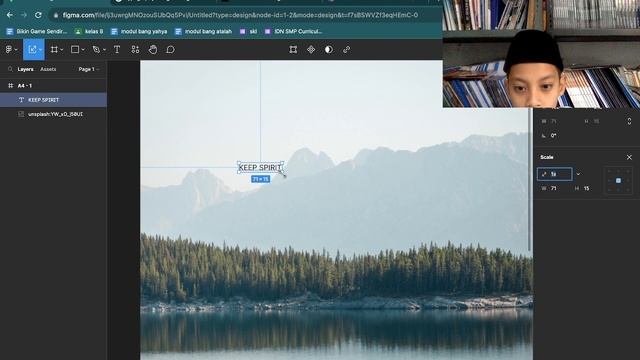Click the figma.com address bar
The width and height of the screenshot is (640, 360).
pyautogui.click(x=240, y=15)
